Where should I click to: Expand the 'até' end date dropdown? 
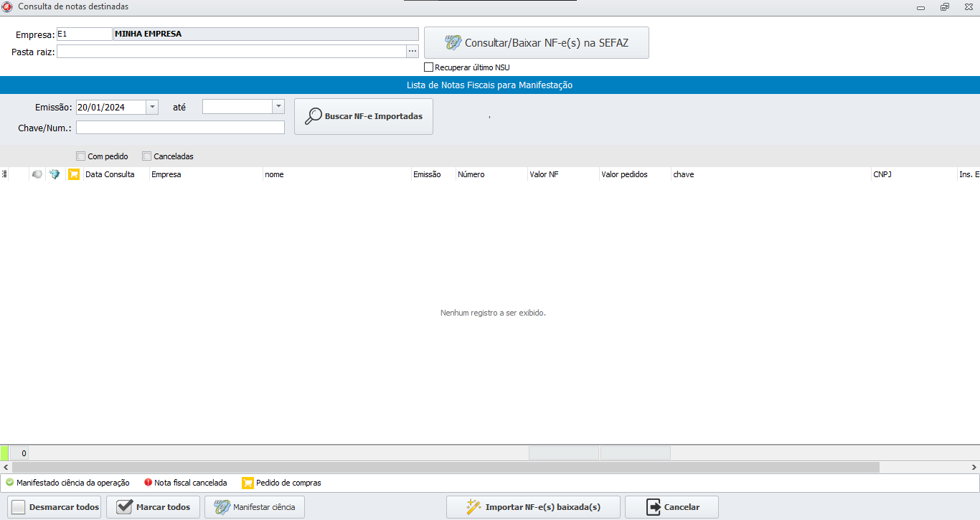278,107
